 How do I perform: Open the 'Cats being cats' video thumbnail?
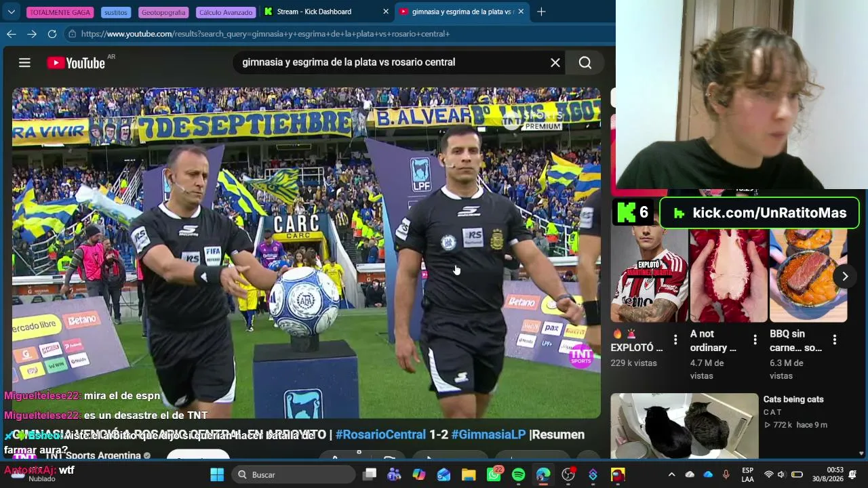click(x=684, y=426)
